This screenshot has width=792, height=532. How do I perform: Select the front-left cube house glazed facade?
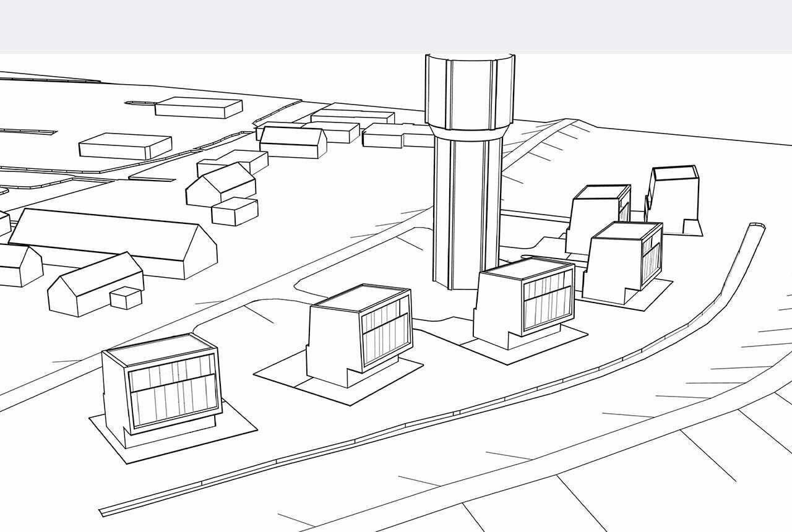pos(173,391)
